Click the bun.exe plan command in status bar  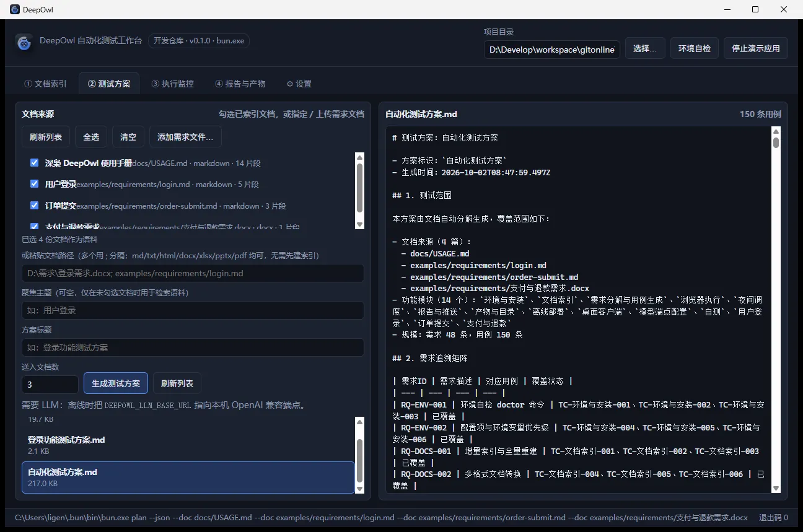tap(381, 517)
